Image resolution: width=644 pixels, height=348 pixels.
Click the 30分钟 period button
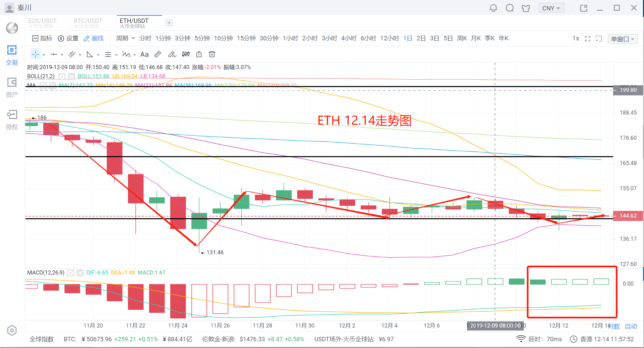tap(269, 38)
